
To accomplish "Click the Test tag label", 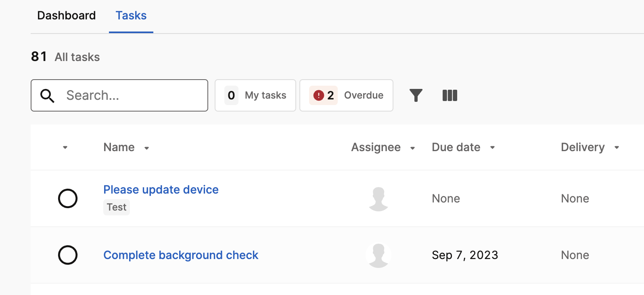I will (117, 207).
